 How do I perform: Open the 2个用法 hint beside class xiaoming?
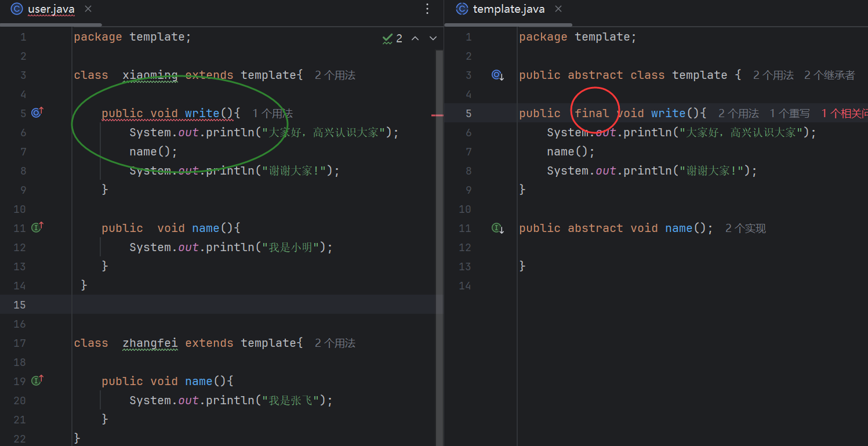[335, 75]
